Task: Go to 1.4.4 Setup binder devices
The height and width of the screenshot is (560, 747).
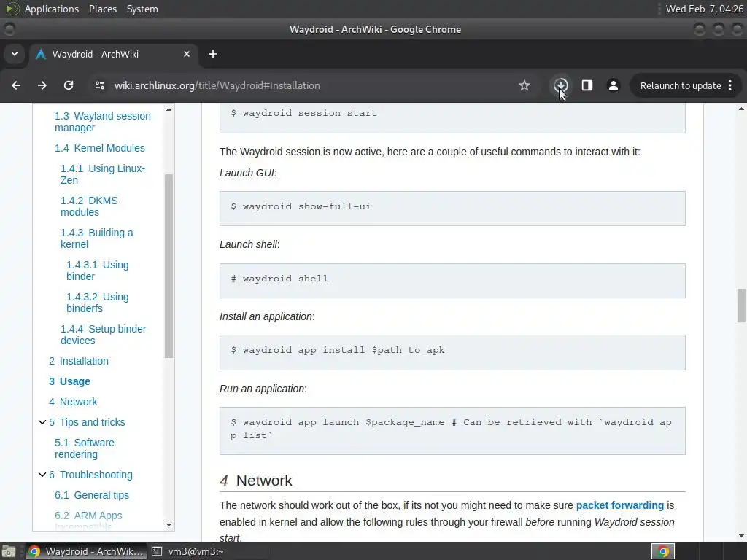Action: (x=103, y=335)
